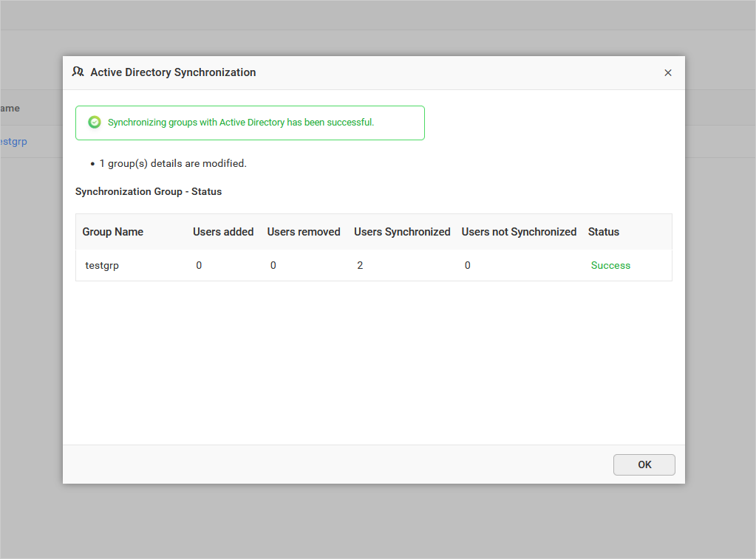This screenshot has height=559, width=756.
Task: Click the Status column header
Action: 603,231
